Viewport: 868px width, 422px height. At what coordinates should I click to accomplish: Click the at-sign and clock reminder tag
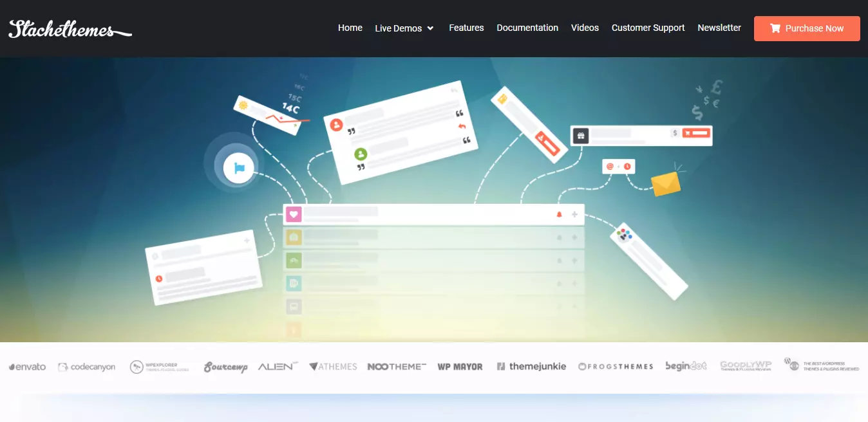(x=619, y=167)
